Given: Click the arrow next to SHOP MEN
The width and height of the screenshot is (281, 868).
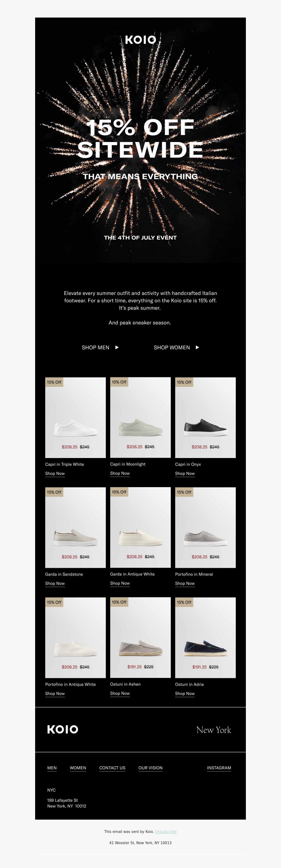Looking at the screenshot, I should point(117,348).
